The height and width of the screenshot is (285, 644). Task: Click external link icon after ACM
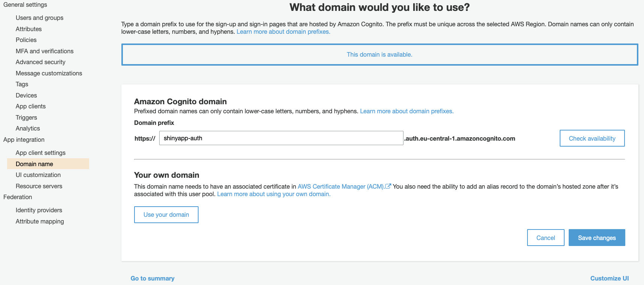coord(388,186)
